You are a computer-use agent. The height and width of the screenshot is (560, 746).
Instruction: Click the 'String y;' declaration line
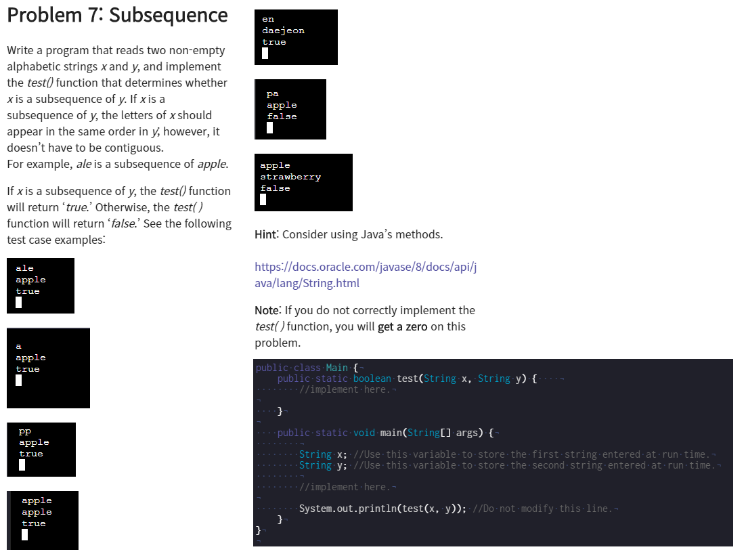point(326,465)
